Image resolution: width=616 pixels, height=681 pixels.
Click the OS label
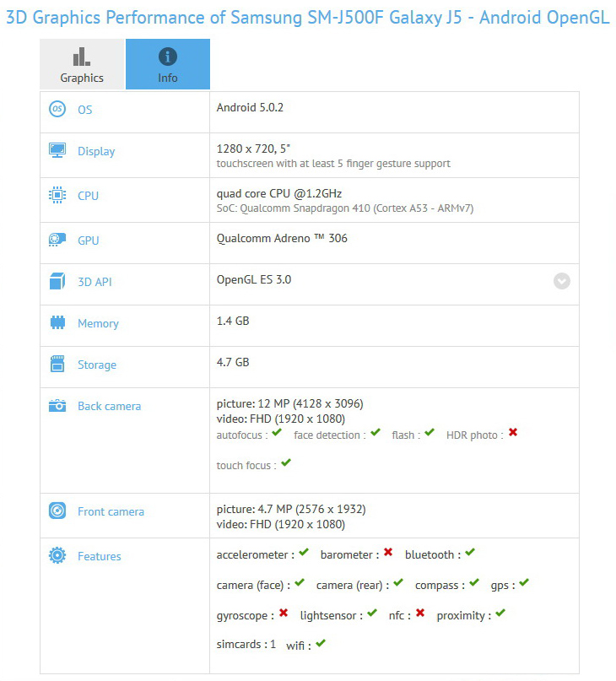(x=84, y=110)
